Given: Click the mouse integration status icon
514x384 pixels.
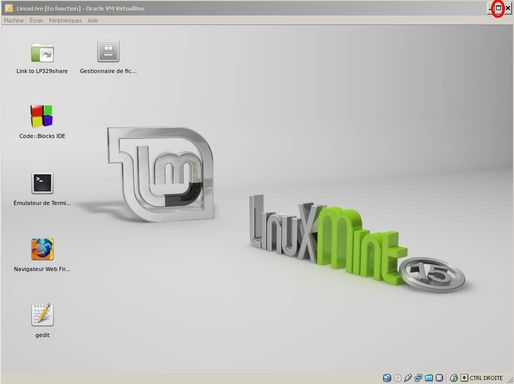Looking at the screenshot, I should pos(454,378).
